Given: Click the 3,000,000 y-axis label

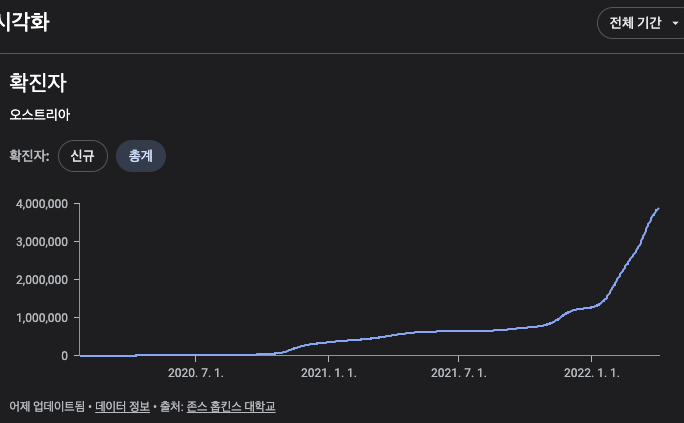Looking at the screenshot, I should pyautogui.click(x=42, y=242).
